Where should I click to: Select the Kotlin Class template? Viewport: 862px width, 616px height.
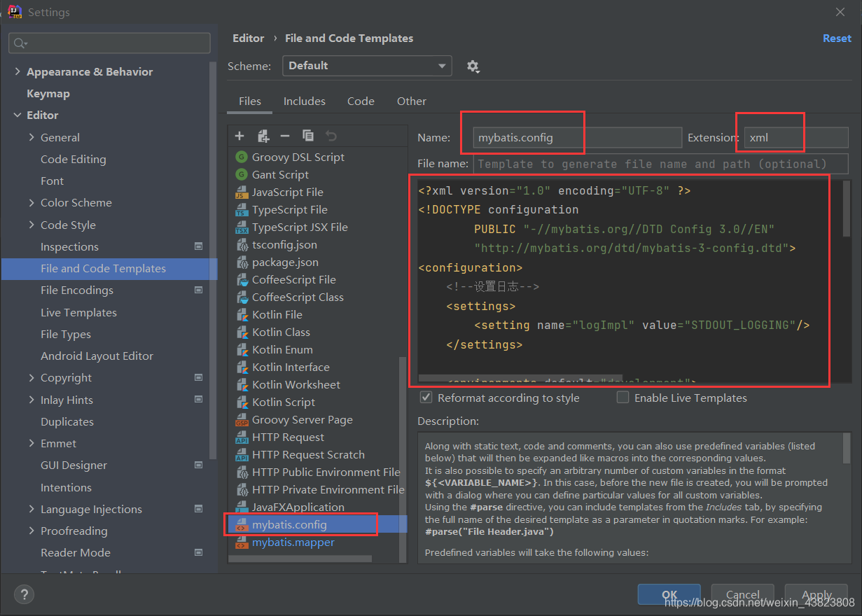(280, 332)
